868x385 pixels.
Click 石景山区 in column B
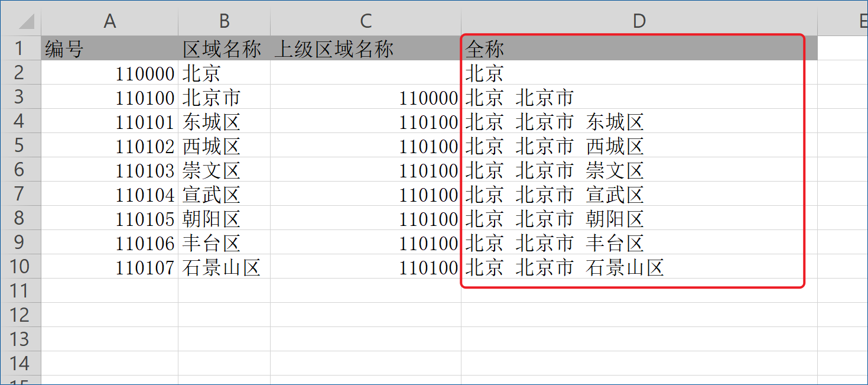point(224,266)
